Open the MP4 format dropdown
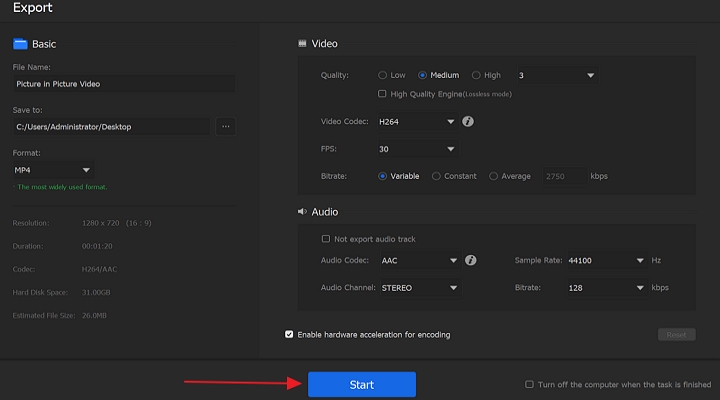The width and height of the screenshot is (720, 400). (x=53, y=170)
